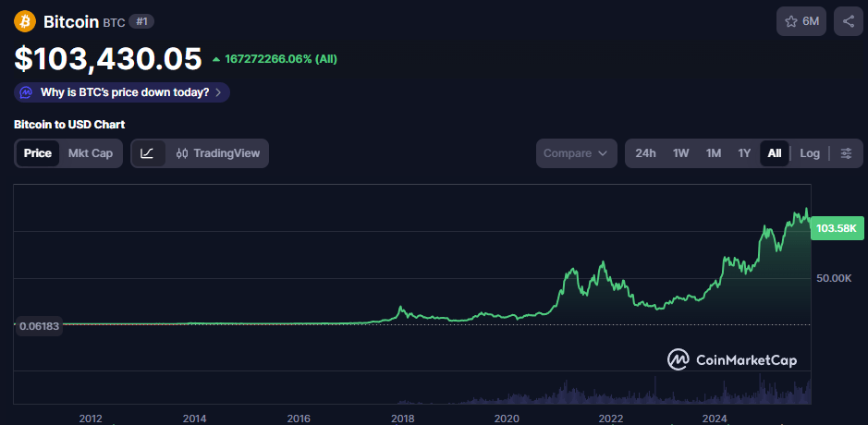Click the 167272266.06% (All) change text
The height and width of the screenshot is (425, 868).
[281, 59]
